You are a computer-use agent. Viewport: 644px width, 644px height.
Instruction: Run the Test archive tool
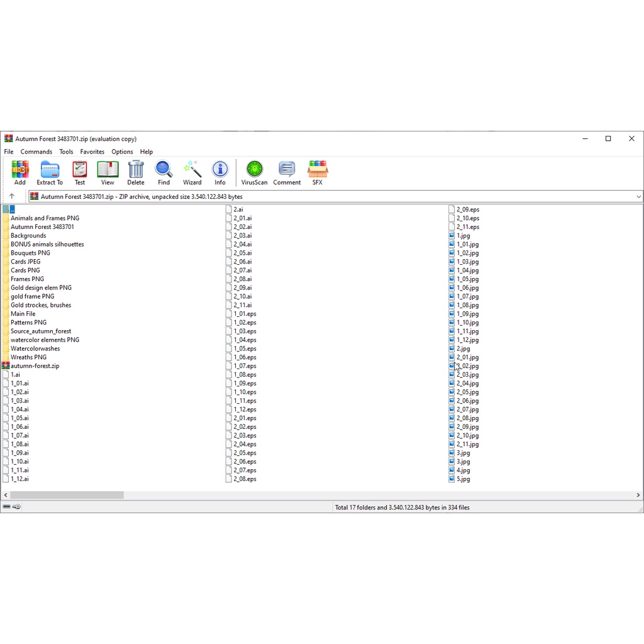click(80, 172)
